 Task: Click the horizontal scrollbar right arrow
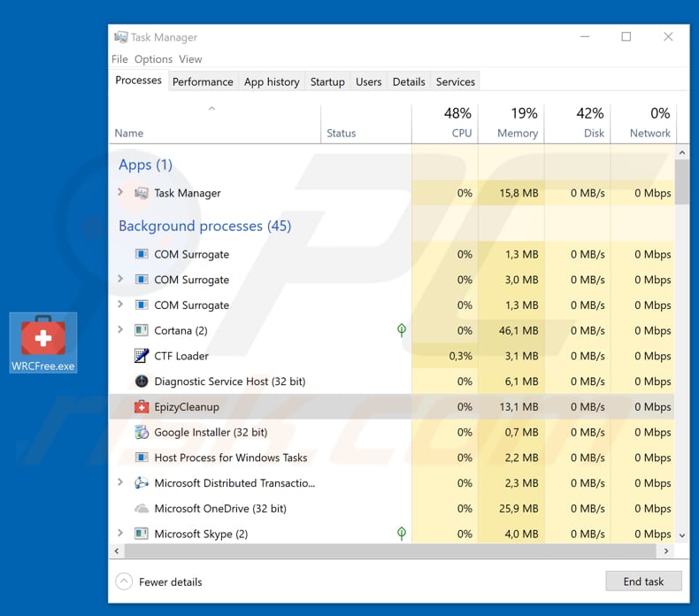666,551
